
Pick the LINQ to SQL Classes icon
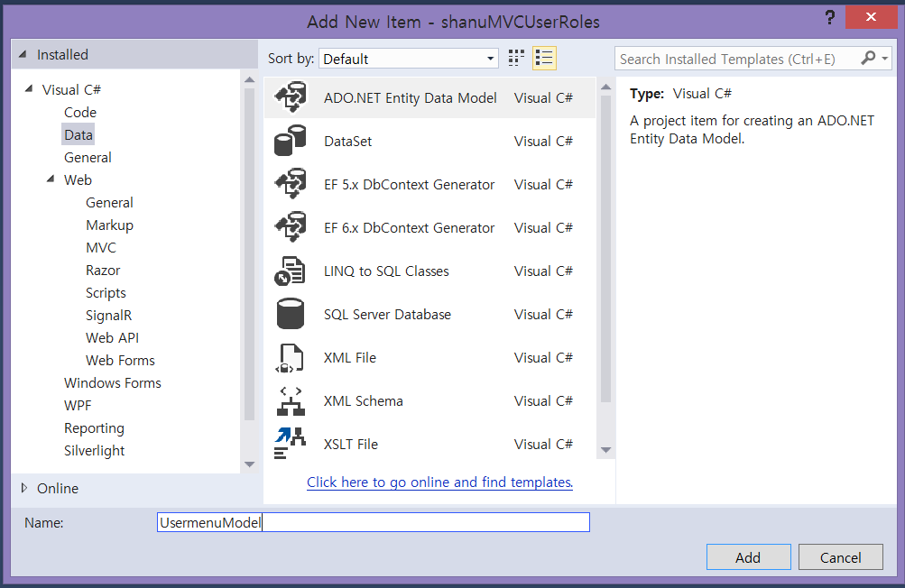(291, 271)
